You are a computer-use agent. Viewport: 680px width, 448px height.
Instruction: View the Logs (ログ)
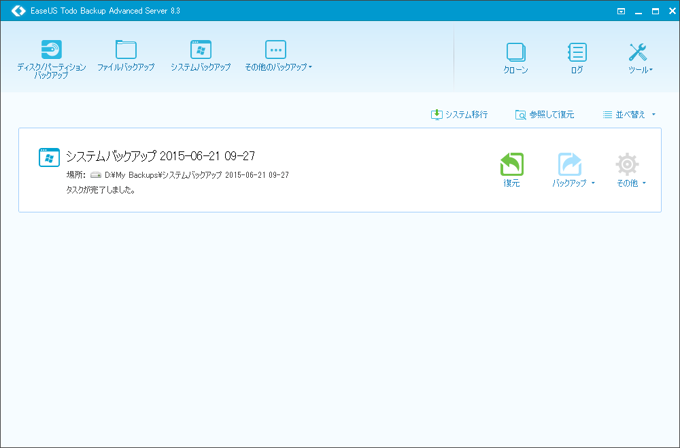coord(577,58)
